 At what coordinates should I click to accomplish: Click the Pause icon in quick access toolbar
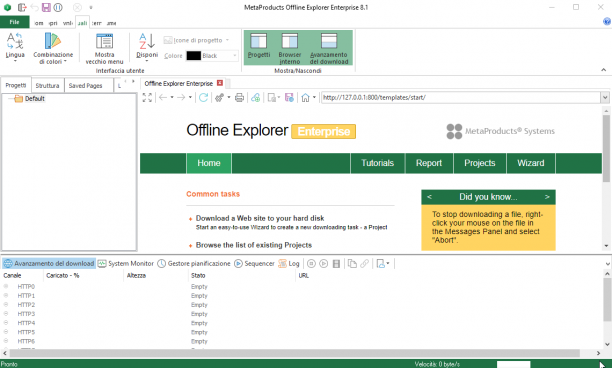point(58,7)
